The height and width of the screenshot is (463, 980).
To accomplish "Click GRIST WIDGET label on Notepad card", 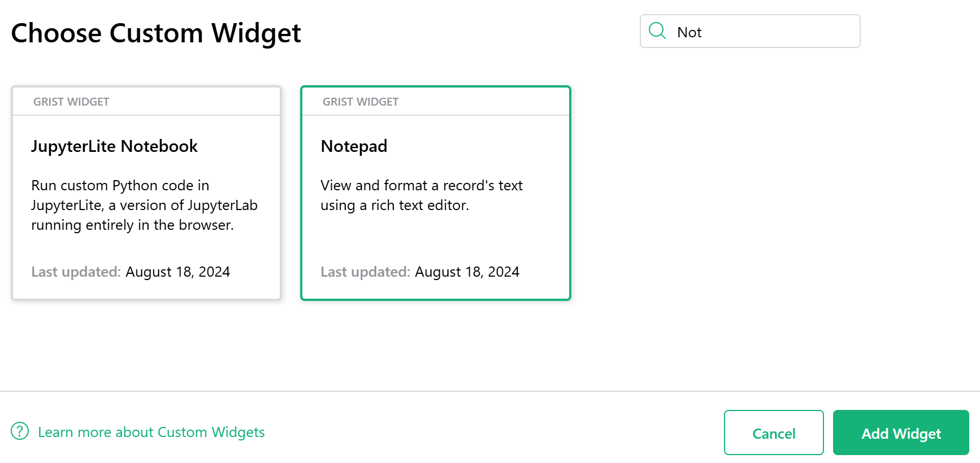I will coord(361,102).
